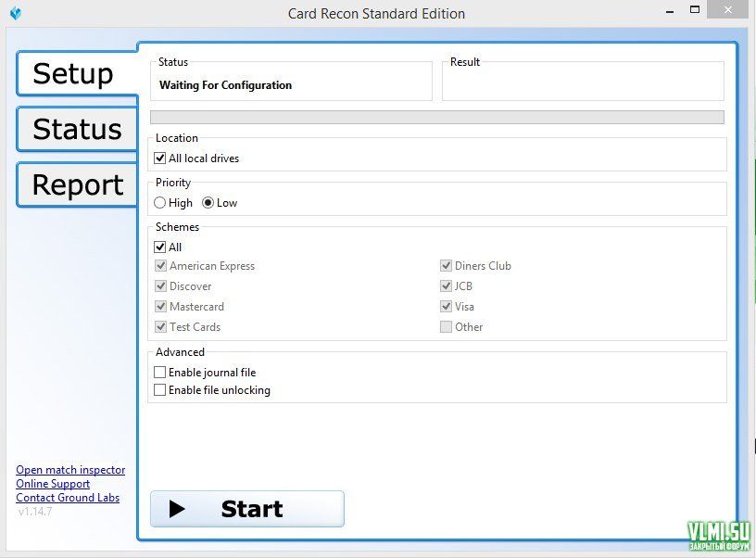Uncheck the All local drives checkbox
756x558 pixels.
(160, 159)
